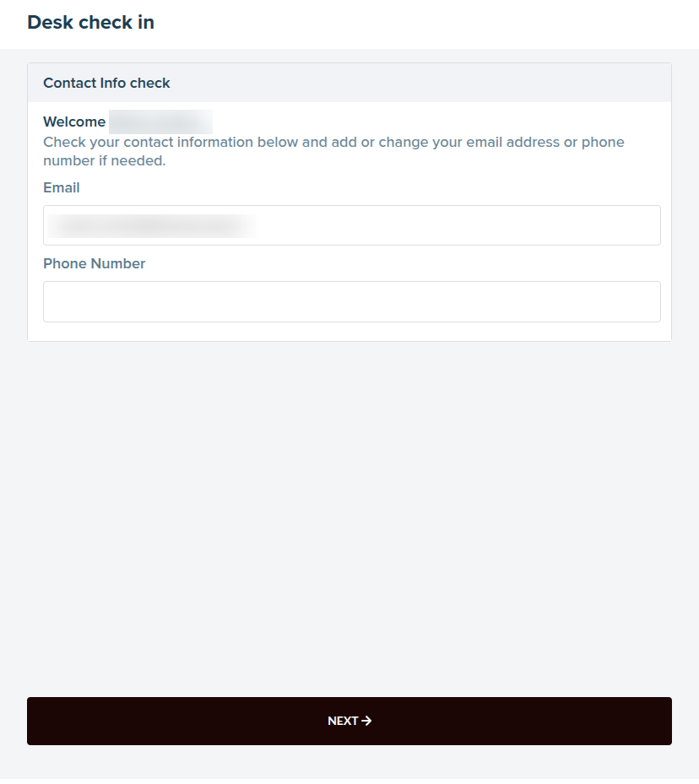Screen dimensions: 699x784
Task: Click the "Email" field label
Action: (62, 187)
